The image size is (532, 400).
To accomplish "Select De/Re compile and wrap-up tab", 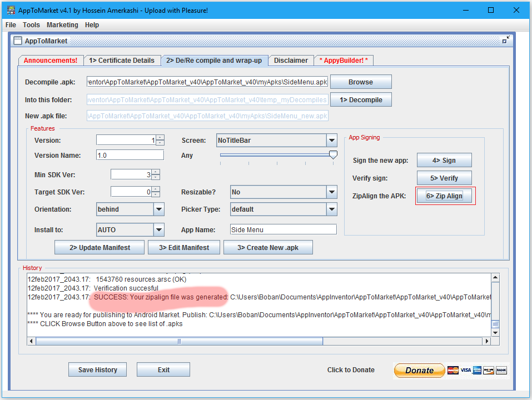I will point(214,61).
